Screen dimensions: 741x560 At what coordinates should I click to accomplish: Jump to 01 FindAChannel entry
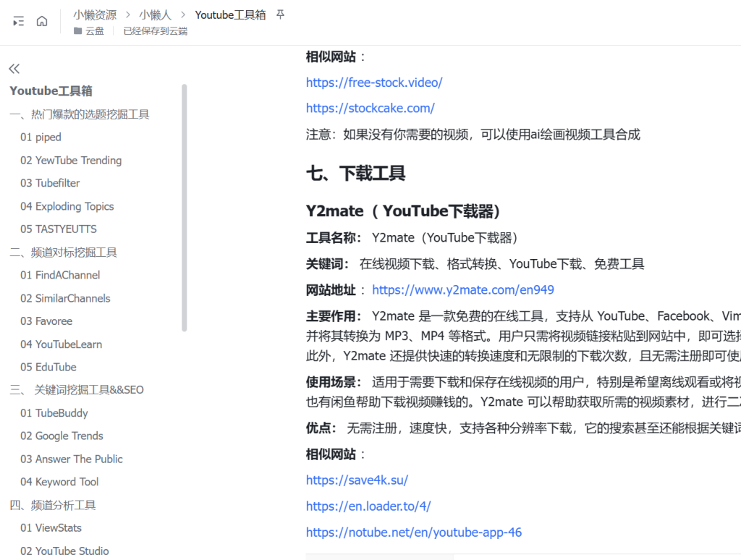60,275
